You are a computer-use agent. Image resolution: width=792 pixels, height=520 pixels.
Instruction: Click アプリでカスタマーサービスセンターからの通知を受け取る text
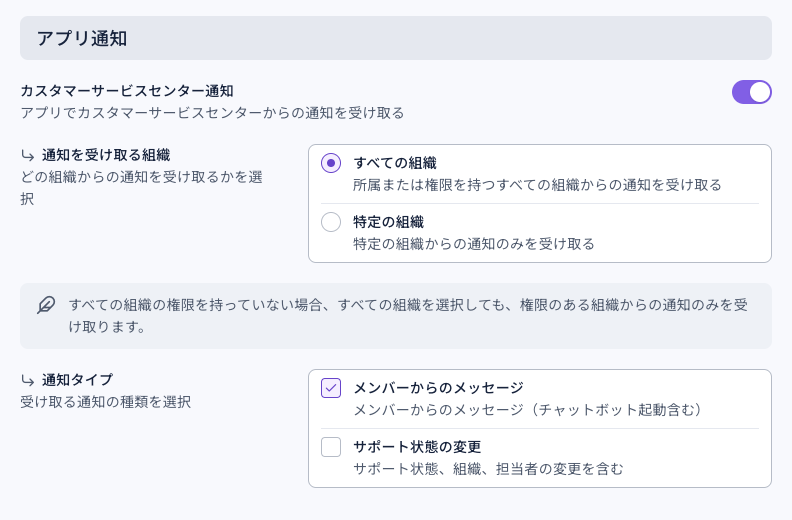coord(212,113)
